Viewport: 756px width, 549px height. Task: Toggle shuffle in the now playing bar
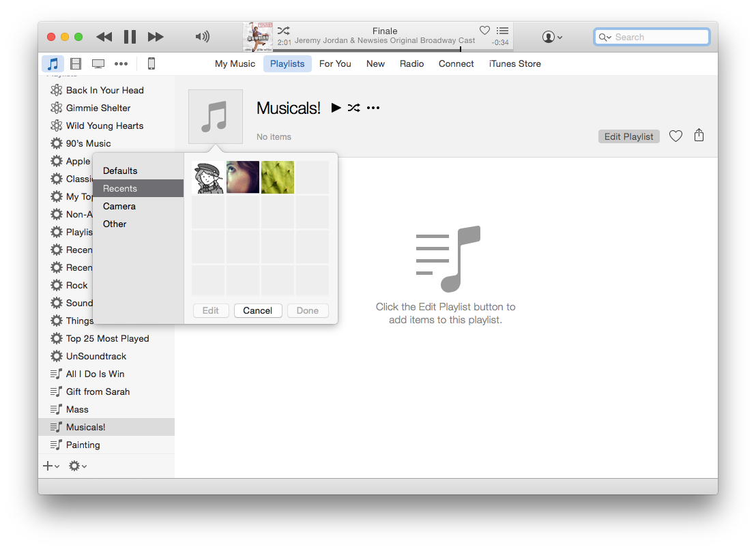284,30
